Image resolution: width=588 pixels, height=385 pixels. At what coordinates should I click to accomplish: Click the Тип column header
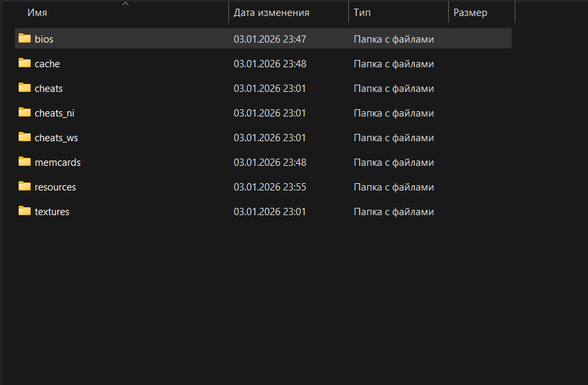point(362,13)
